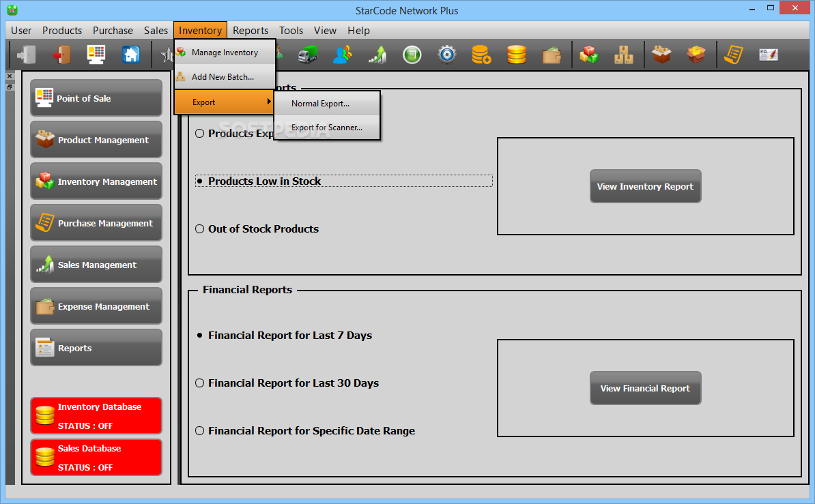Click the blue people users toolbar icon

click(343, 55)
